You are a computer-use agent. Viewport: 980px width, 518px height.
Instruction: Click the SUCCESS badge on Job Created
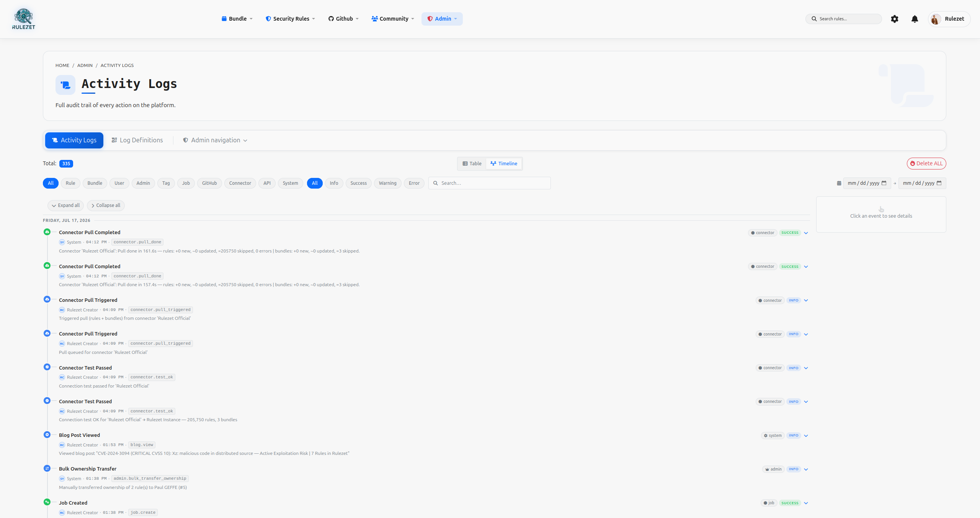790,503
